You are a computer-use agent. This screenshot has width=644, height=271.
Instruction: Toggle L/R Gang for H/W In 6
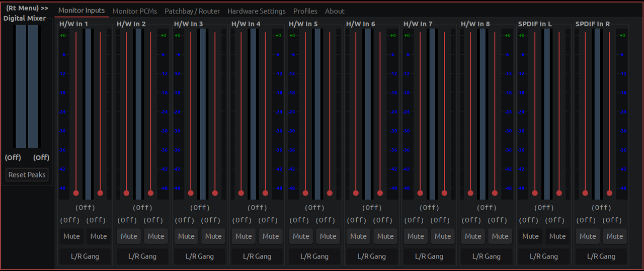(x=372, y=256)
